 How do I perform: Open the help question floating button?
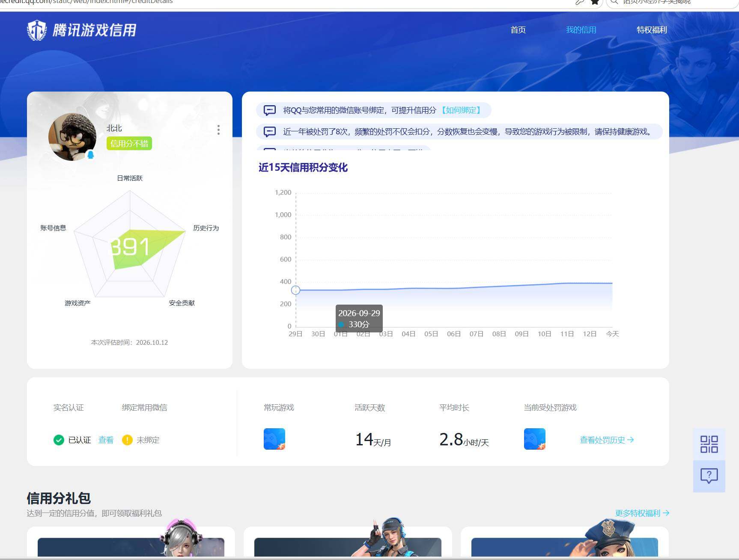709,476
